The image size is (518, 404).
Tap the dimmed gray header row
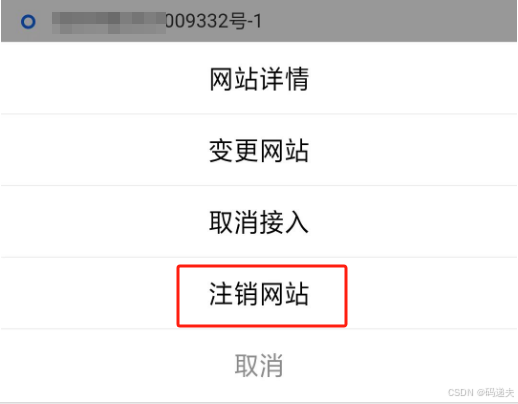pyautogui.click(x=259, y=21)
